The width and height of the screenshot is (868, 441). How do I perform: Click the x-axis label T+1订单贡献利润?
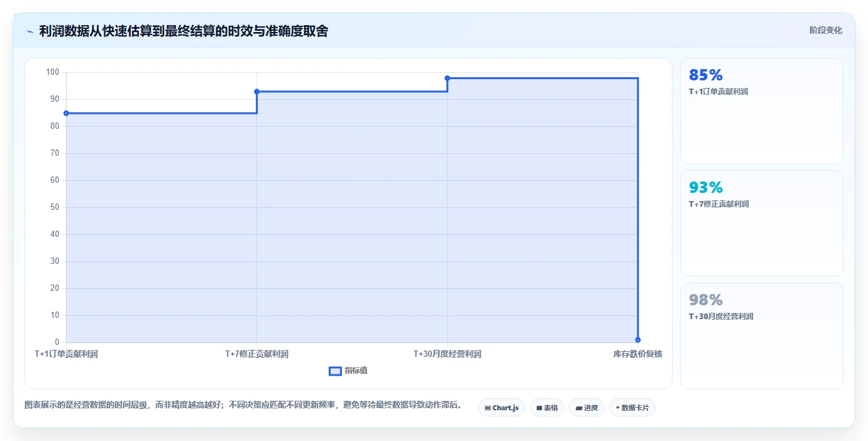pos(66,354)
